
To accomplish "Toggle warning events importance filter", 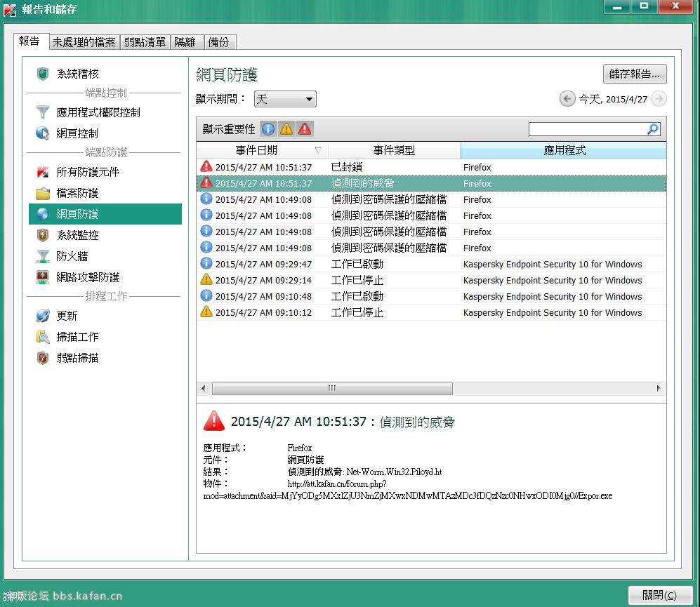I will [286, 129].
